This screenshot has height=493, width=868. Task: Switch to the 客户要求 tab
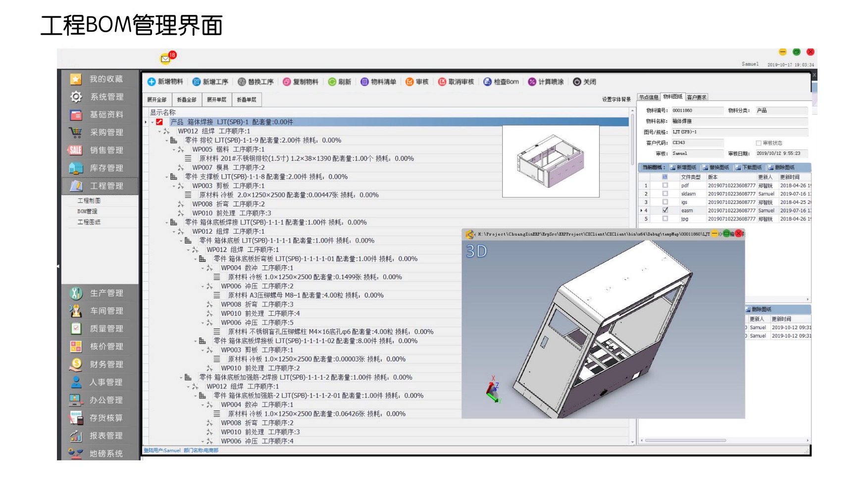coord(697,98)
